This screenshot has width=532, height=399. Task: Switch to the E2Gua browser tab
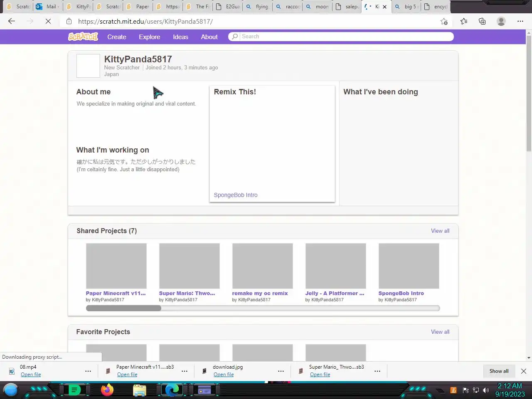[228, 7]
